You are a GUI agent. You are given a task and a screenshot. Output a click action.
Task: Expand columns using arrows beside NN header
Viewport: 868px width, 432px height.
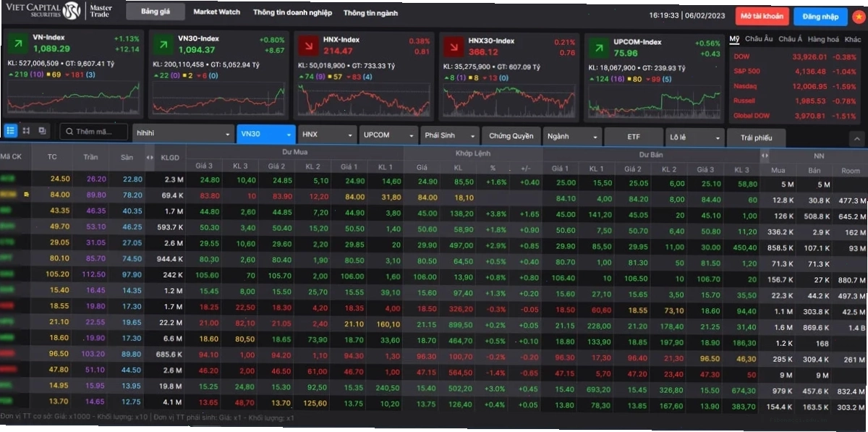(765, 155)
